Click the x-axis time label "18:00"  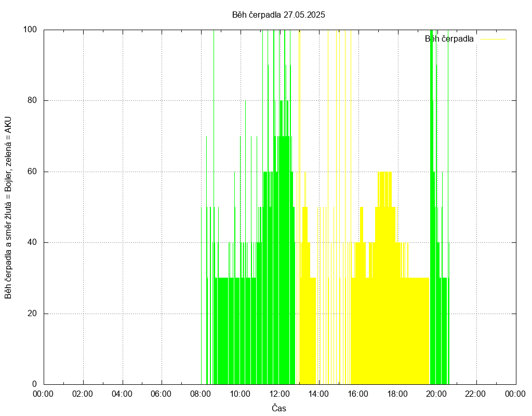[x=397, y=394]
